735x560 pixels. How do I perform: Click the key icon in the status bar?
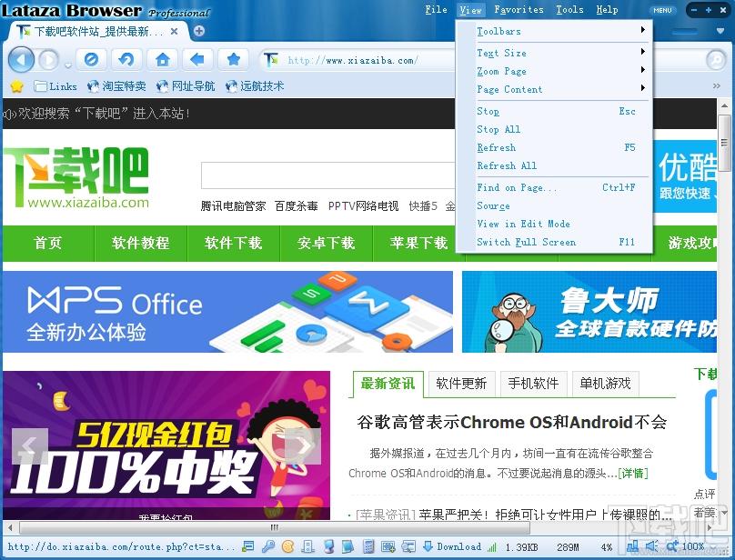coord(268,546)
